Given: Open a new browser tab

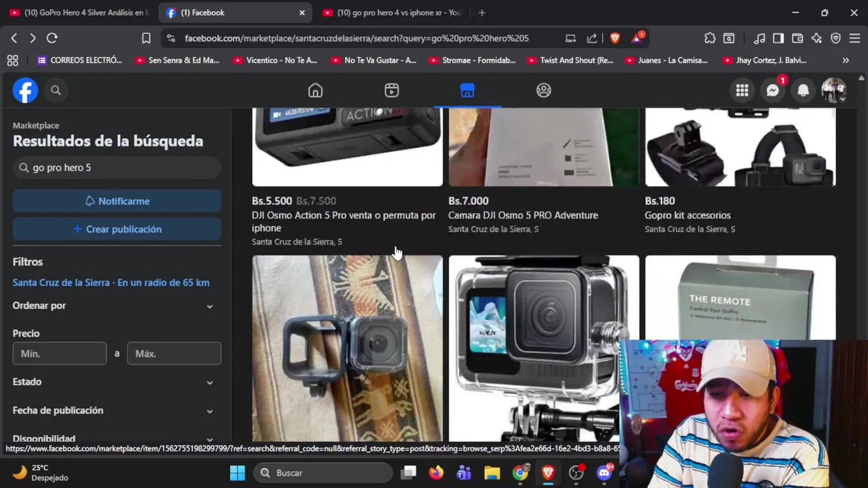Looking at the screenshot, I should click(481, 12).
